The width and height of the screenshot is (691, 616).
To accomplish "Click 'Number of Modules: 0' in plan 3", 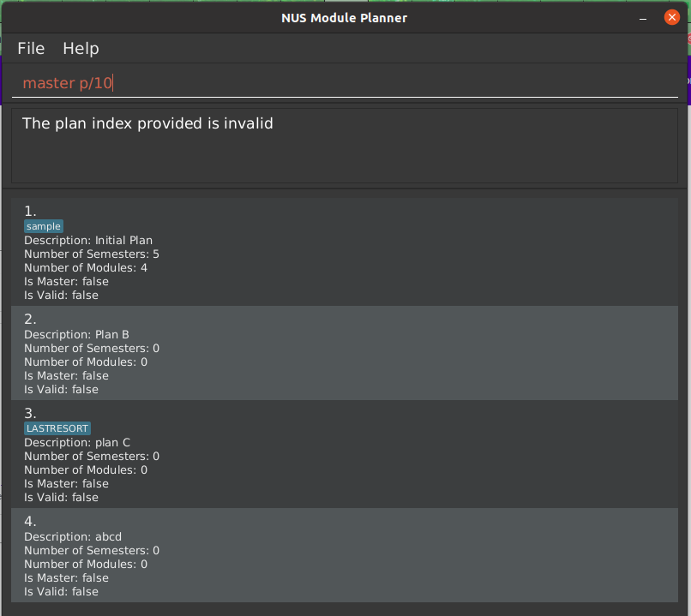I will tap(86, 469).
